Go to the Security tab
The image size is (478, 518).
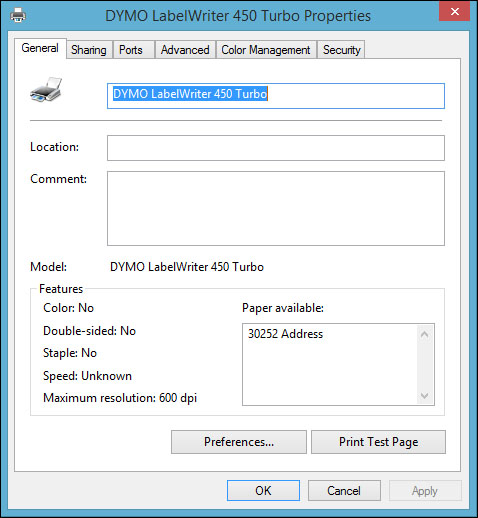[x=342, y=50]
